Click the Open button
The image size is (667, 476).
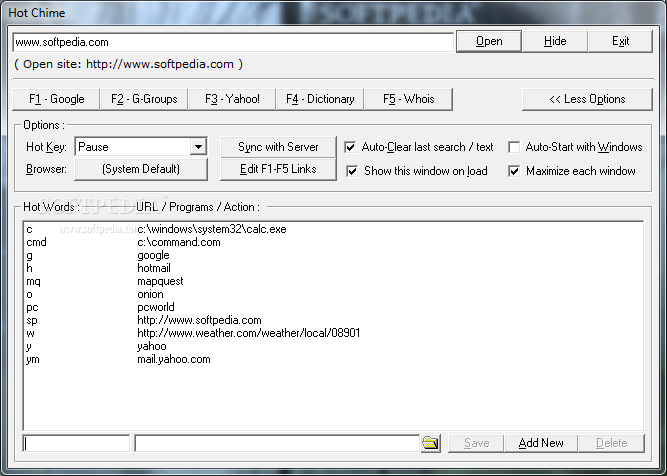click(489, 41)
